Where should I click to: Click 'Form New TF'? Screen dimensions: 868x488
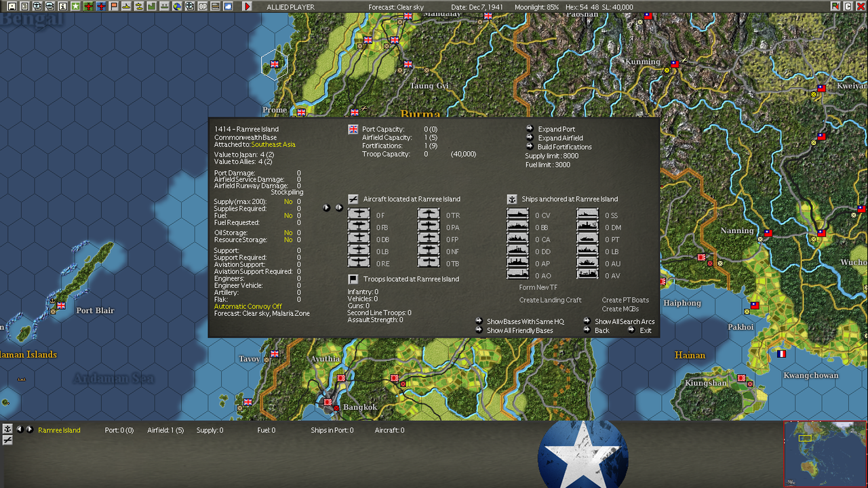pyautogui.click(x=538, y=288)
